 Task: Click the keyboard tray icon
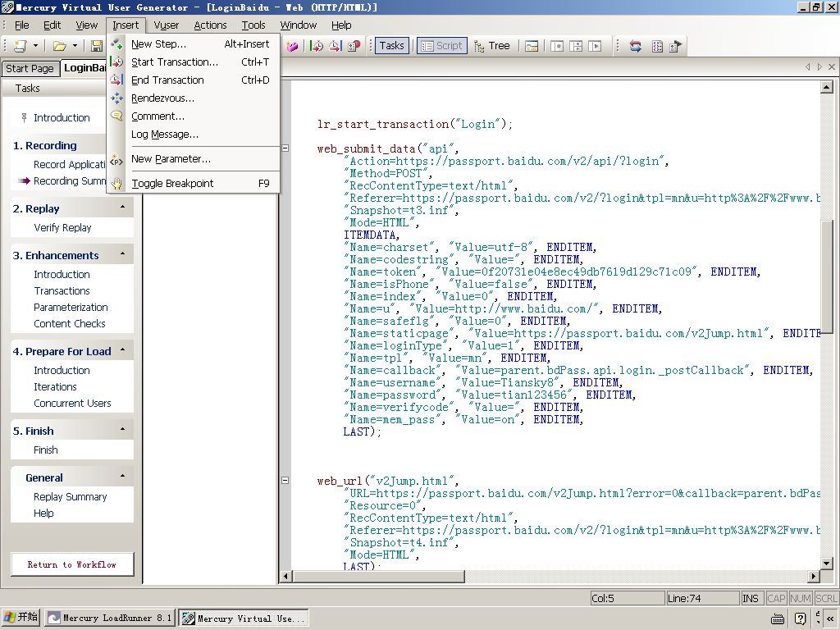(778, 619)
